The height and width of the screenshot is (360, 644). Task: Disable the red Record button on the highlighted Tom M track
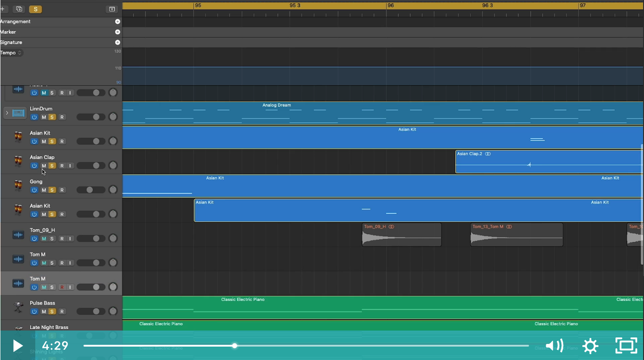tap(62, 287)
